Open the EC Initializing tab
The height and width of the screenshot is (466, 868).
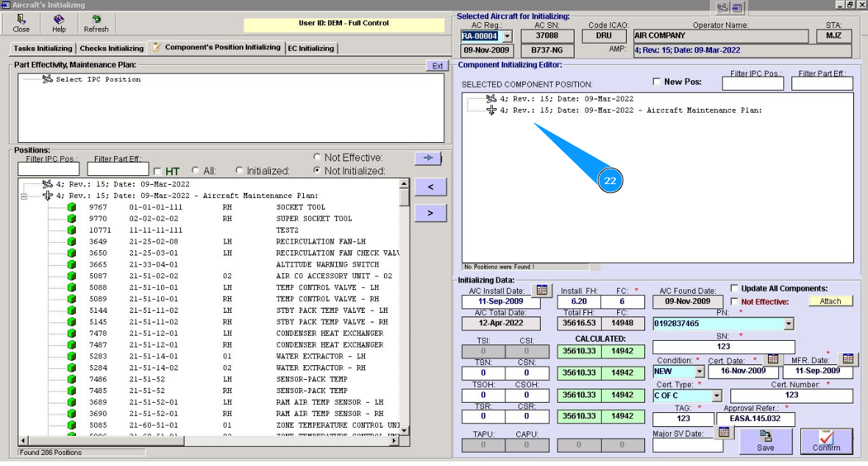coord(311,49)
